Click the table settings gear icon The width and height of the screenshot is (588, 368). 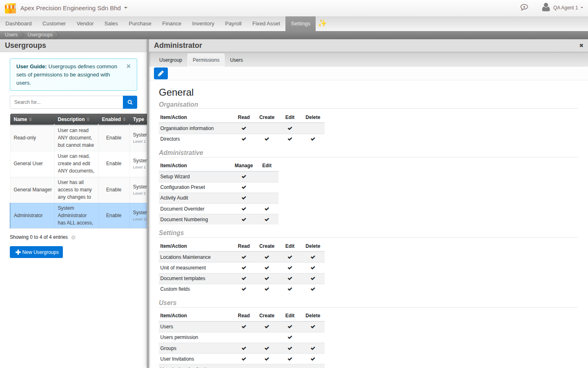pyautogui.click(x=73, y=238)
